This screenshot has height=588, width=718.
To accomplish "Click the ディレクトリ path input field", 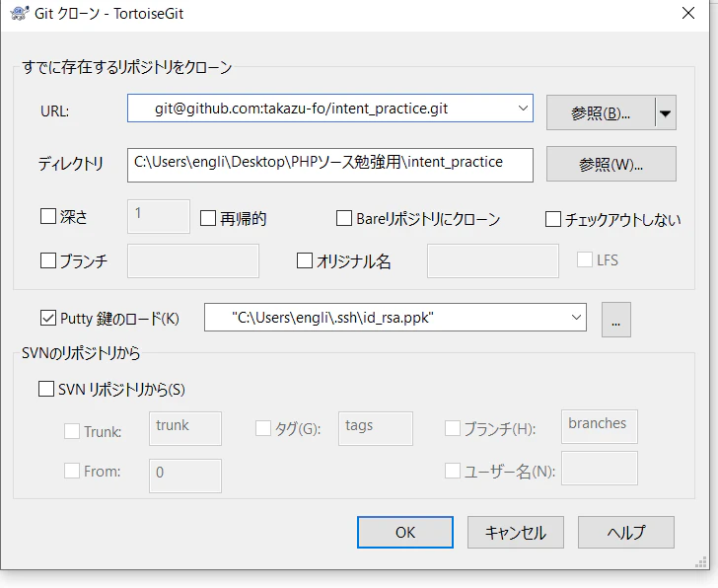I will [x=329, y=165].
